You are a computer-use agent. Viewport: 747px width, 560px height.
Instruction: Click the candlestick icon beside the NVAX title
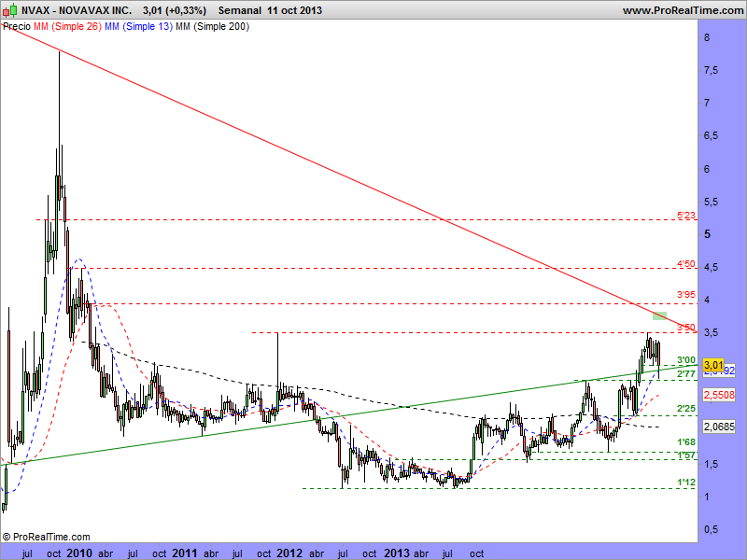(x=9, y=10)
